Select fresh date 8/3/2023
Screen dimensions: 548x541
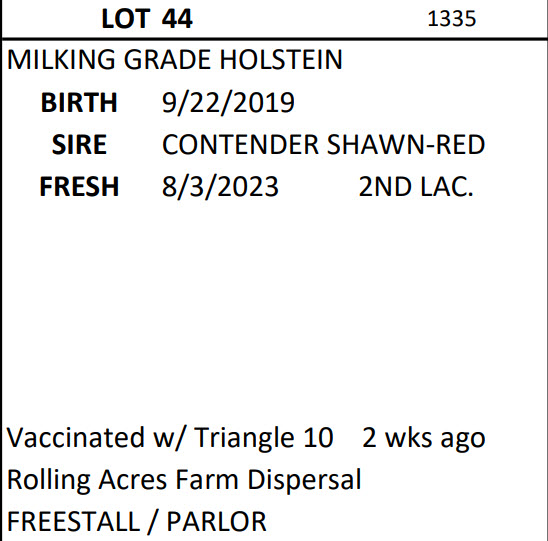220,187
